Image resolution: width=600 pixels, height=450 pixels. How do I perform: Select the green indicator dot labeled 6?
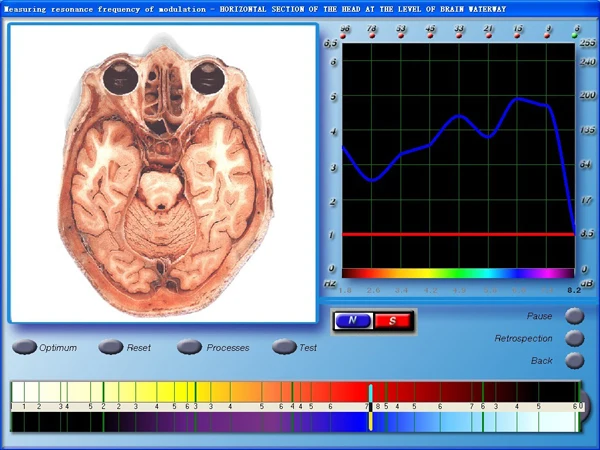[x=575, y=35]
